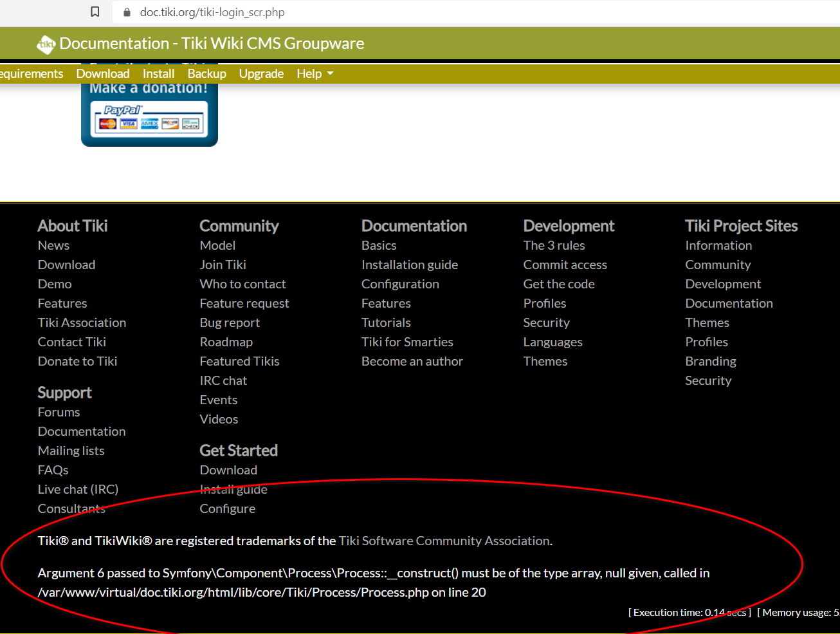
Task: Open the Contact Tiki link
Action: coord(72,342)
